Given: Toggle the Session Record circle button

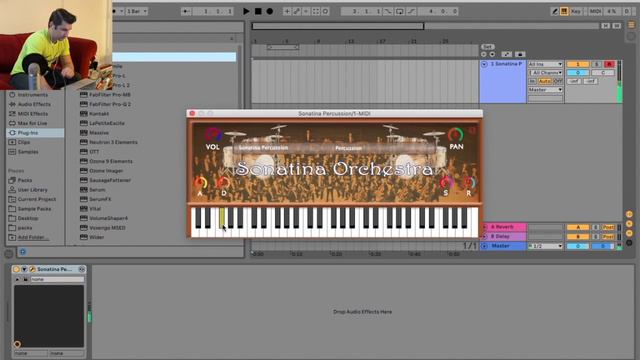Looking at the screenshot, I should [325, 11].
